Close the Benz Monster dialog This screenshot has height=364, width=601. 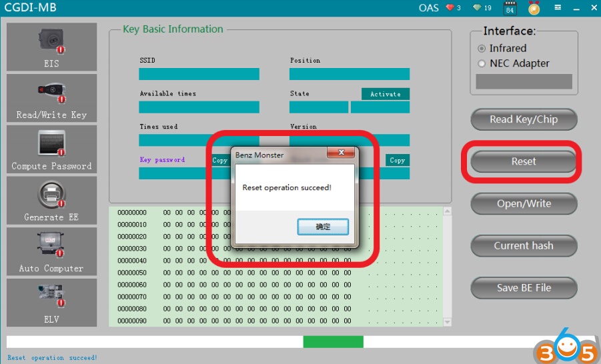point(341,153)
